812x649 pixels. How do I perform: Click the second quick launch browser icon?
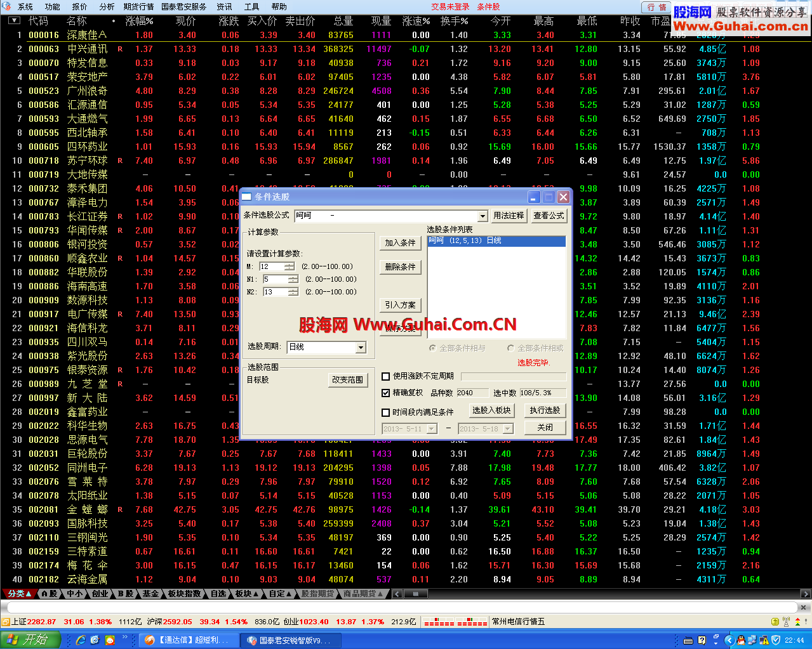click(x=95, y=640)
